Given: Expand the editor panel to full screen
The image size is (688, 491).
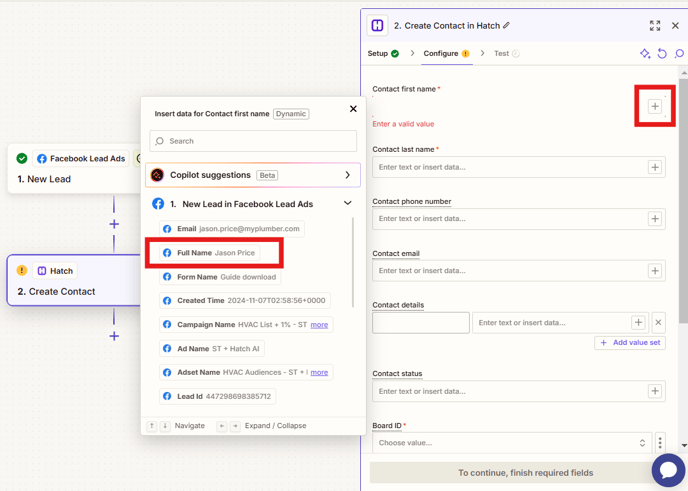Looking at the screenshot, I should coord(655,26).
